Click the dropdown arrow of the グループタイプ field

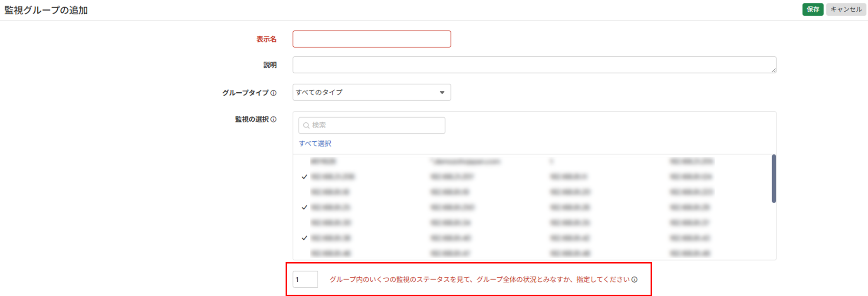pos(442,92)
